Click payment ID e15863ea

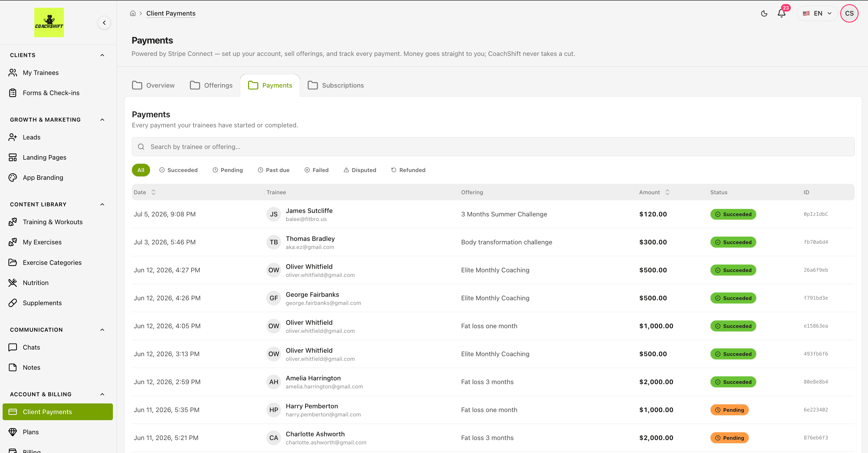(x=815, y=326)
